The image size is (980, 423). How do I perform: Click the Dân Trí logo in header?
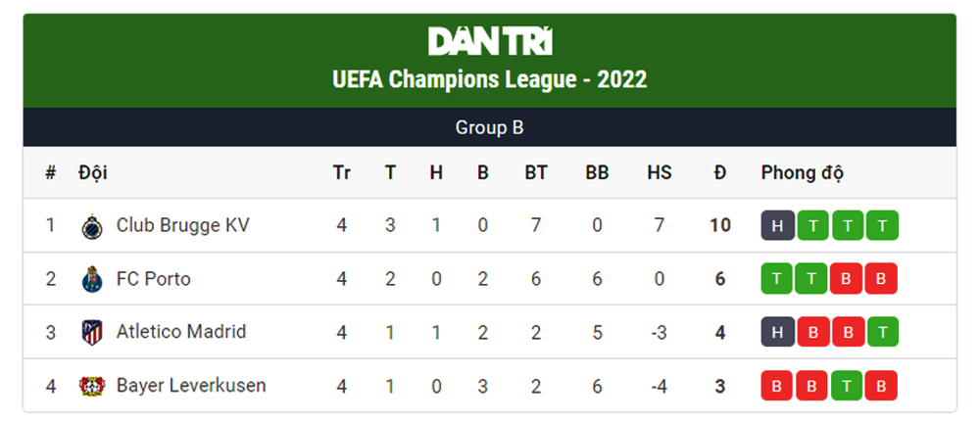coord(490,41)
